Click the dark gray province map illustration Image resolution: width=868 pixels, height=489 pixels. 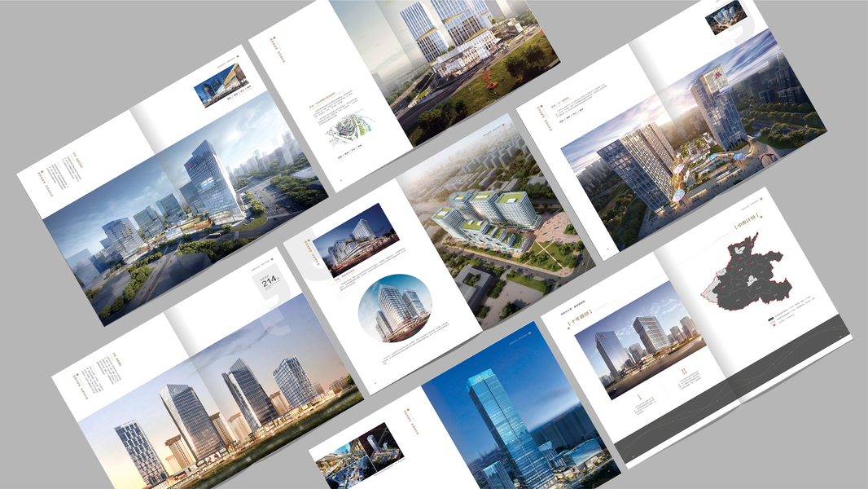coord(747,274)
